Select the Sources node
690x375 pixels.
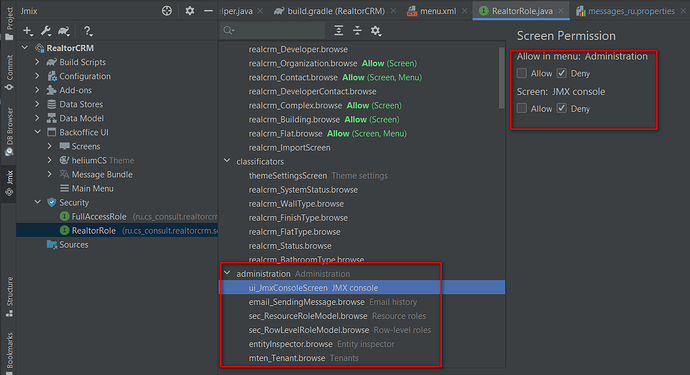(x=67, y=245)
